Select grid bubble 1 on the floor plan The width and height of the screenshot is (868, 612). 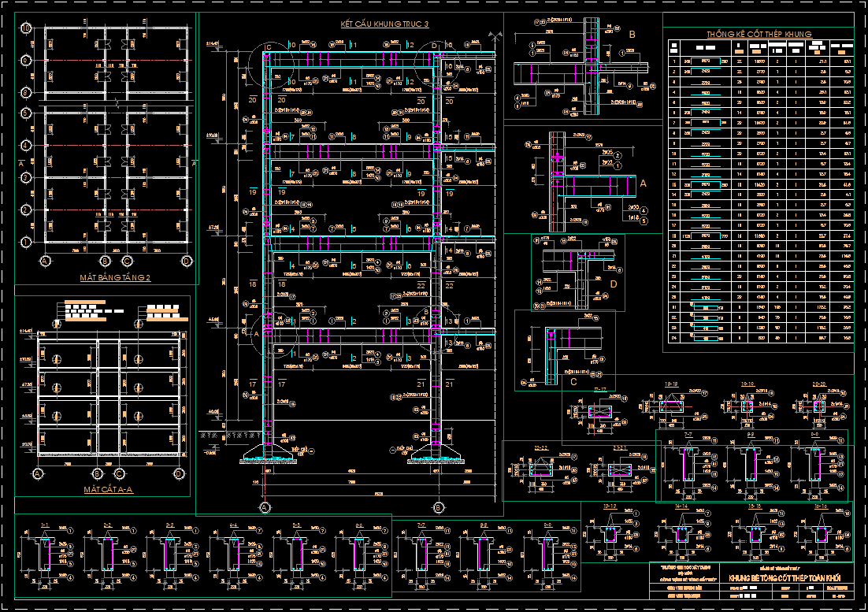click(25, 242)
